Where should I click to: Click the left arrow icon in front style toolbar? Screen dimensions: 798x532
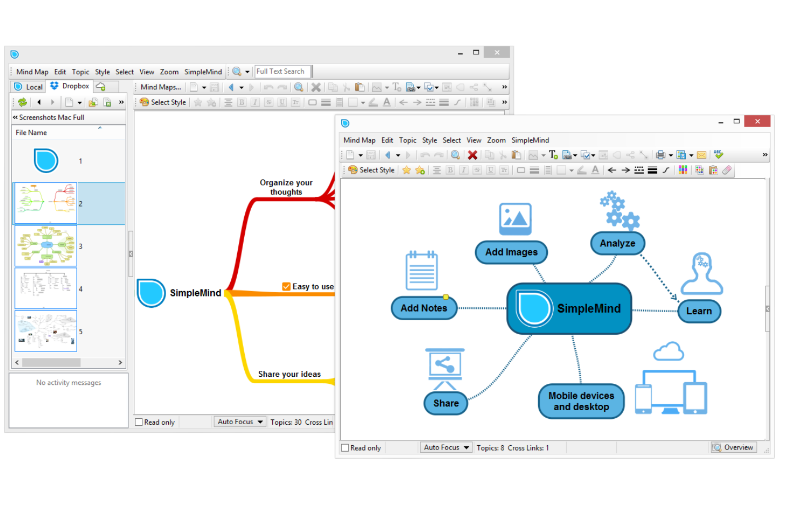pyautogui.click(x=612, y=170)
